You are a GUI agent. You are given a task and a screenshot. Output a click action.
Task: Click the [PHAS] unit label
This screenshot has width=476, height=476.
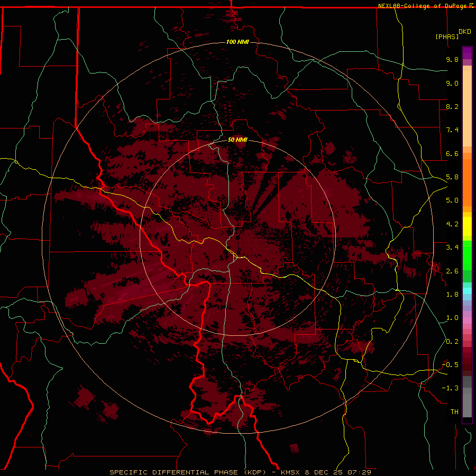447,36
